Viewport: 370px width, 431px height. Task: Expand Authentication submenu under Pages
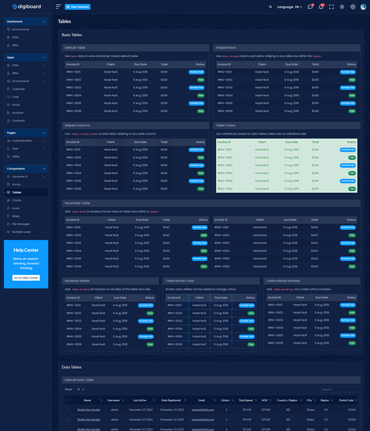[x=26, y=141]
